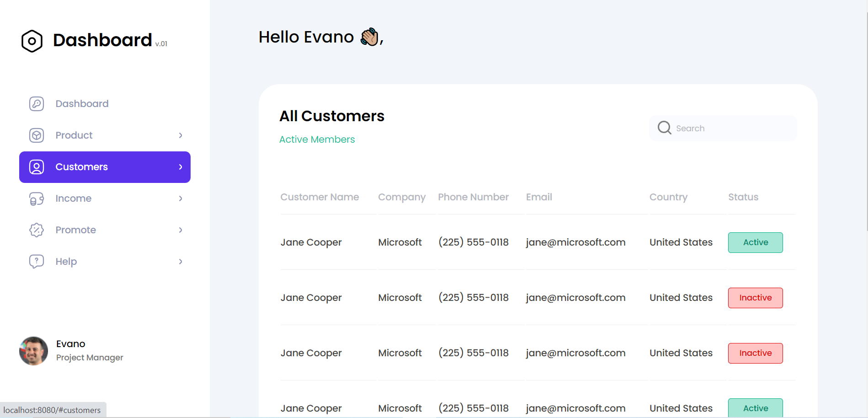The height and width of the screenshot is (418, 868).
Task: Expand the Product menu item
Action: [x=181, y=135]
